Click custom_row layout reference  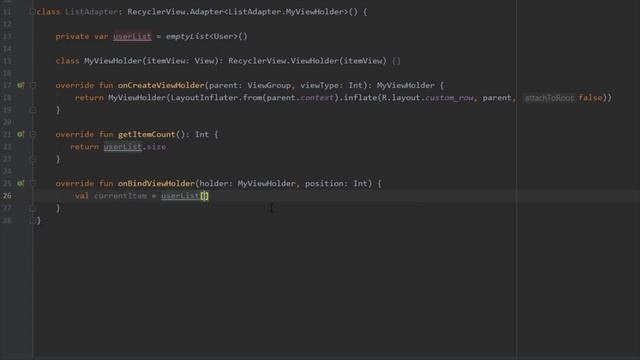(449, 98)
